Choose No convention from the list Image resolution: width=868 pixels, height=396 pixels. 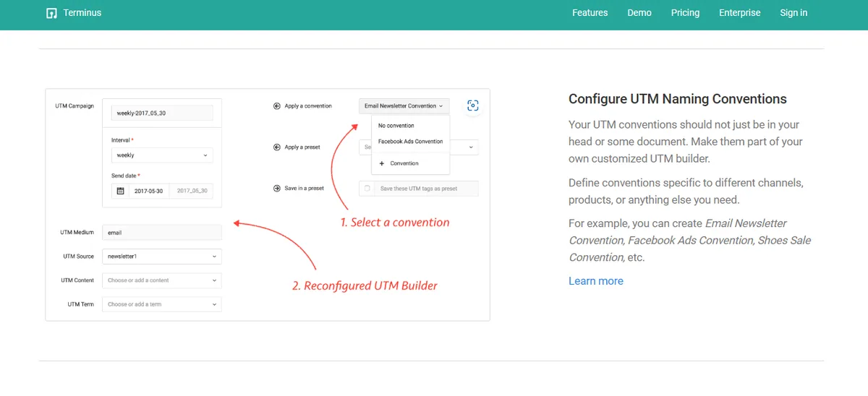click(x=396, y=126)
